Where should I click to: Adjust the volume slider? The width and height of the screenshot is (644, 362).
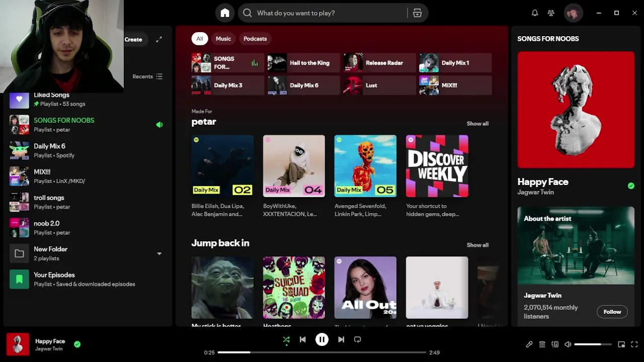(x=593, y=344)
